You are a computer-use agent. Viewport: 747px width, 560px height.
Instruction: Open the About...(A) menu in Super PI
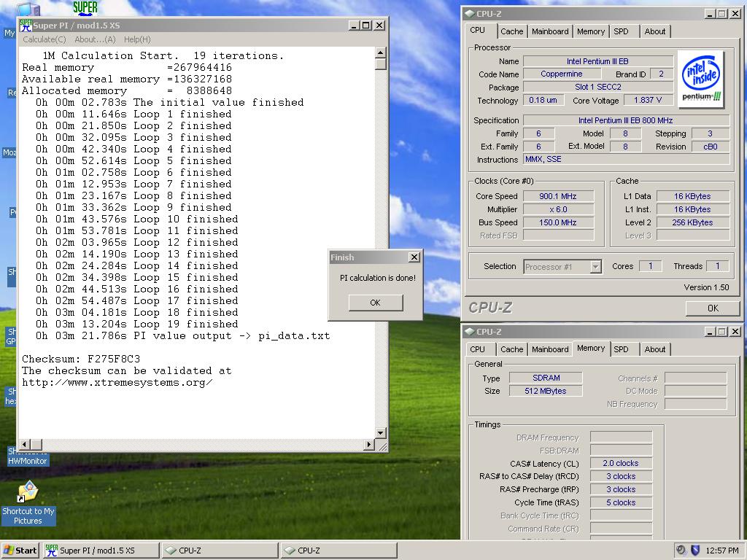point(96,39)
